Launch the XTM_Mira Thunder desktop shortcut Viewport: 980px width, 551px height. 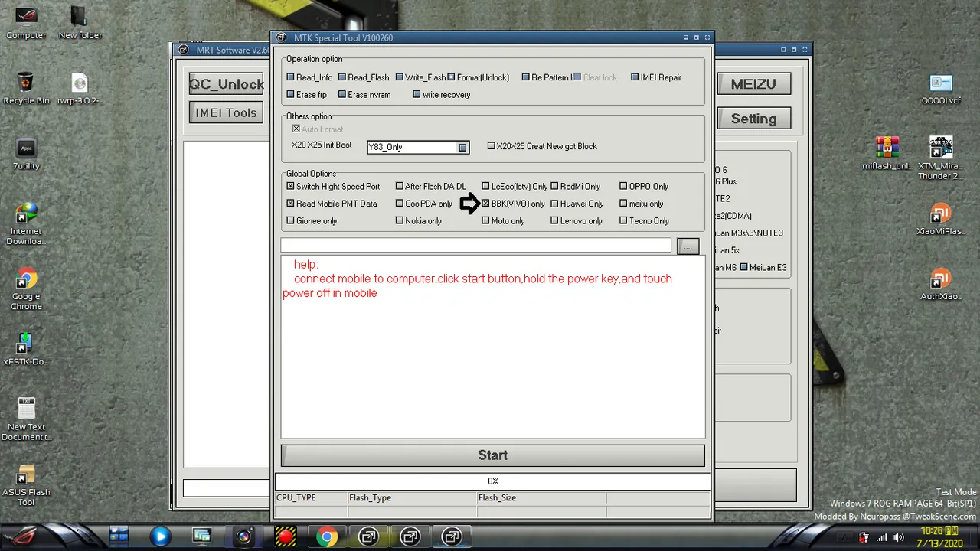(x=941, y=158)
